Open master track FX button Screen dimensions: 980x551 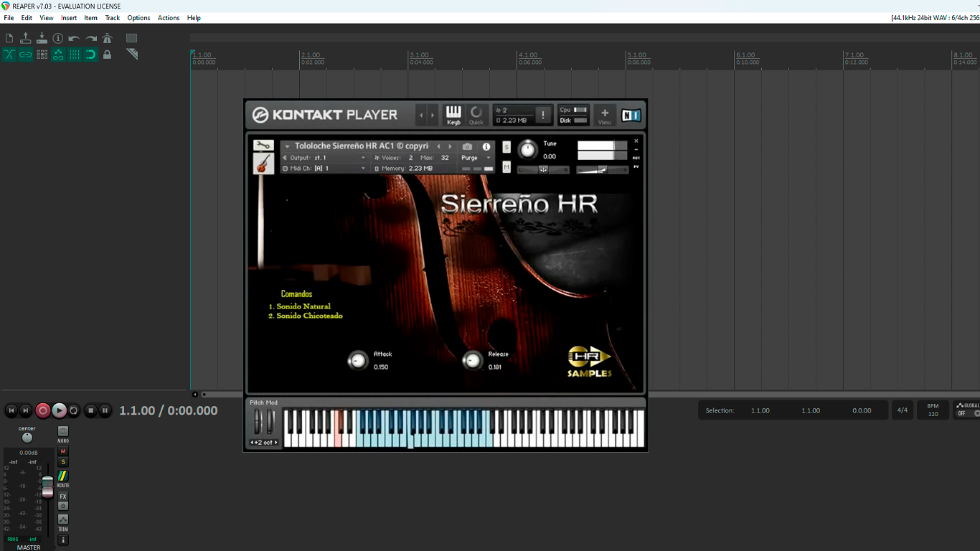point(63,496)
